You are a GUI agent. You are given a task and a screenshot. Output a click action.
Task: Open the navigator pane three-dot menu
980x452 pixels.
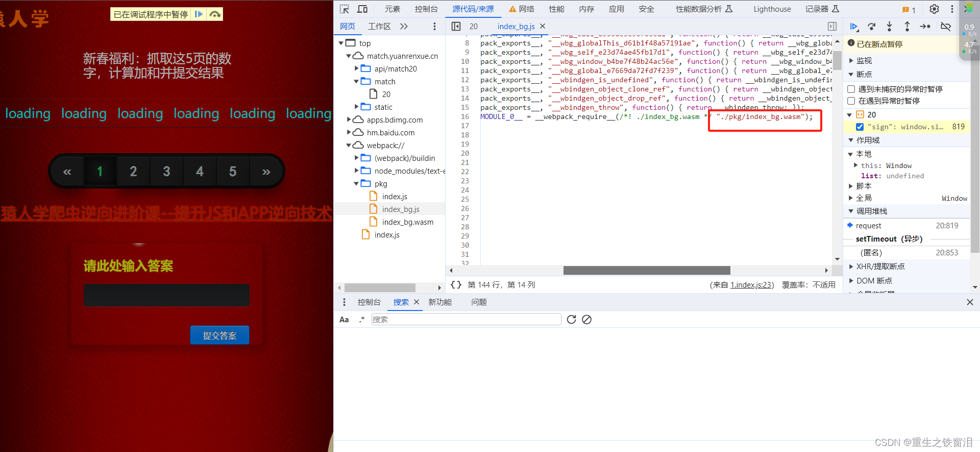pos(434,27)
